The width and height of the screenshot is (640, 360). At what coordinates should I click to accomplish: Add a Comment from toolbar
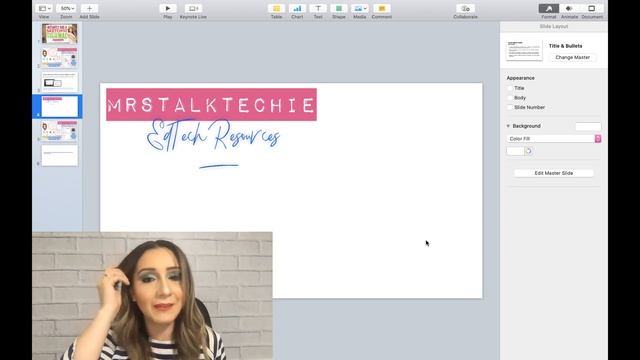[382, 9]
